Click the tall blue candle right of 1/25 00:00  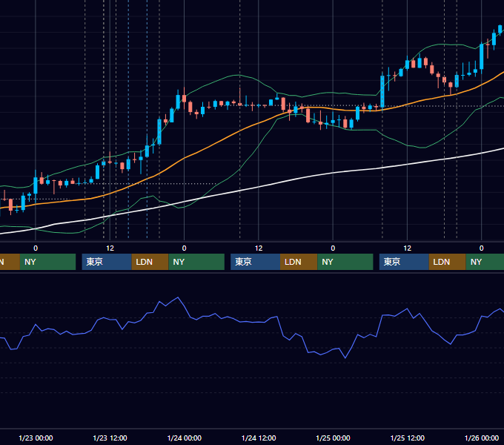tap(382, 91)
